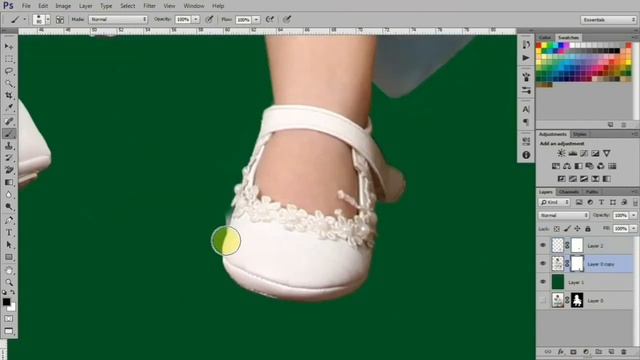Select the Quick Selection tool
Image resolution: width=640 pixels, height=360 pixels.
pyautogui.click(x=9, y=83)
